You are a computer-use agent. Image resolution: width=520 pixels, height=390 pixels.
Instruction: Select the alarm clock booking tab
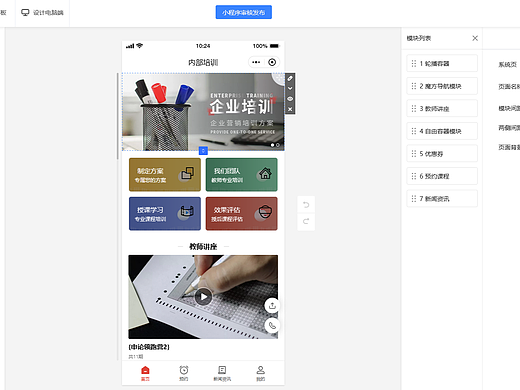pos(184,373)
